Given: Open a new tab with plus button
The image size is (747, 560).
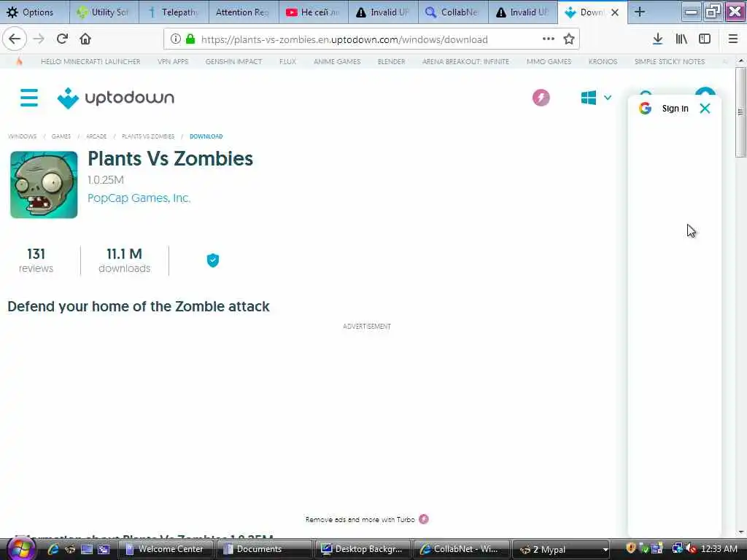Looking at the screenshot, I should (x=640, y=12).
